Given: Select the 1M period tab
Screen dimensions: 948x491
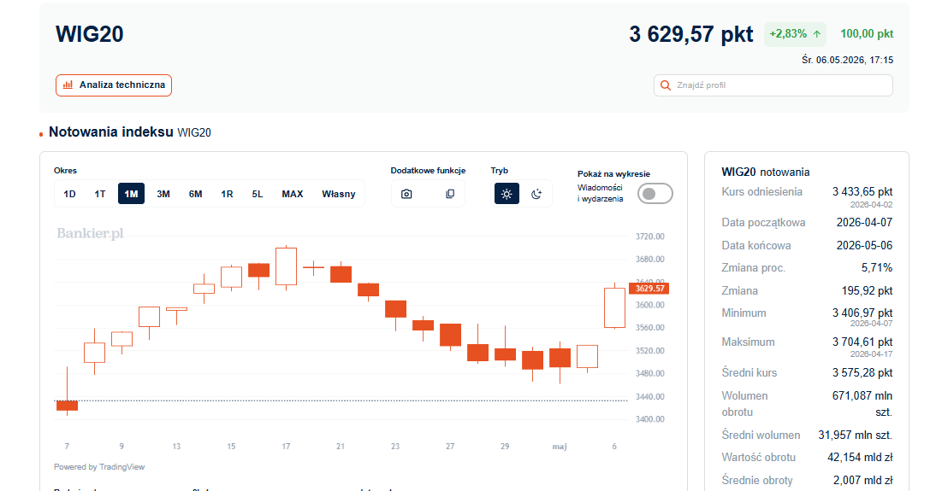Looking at the screenshot, I should (131, 194).
